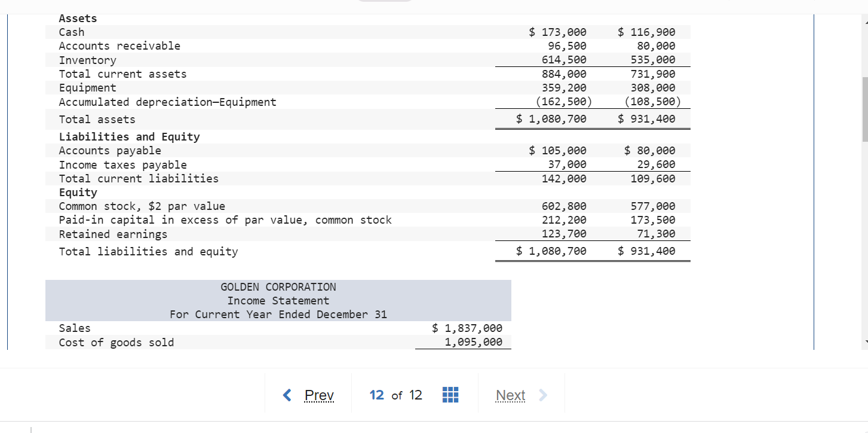The height and width of the screenshot is (433, 868).
Task: Click the prior-year common stock value 577,000
Action: [654, 206]
